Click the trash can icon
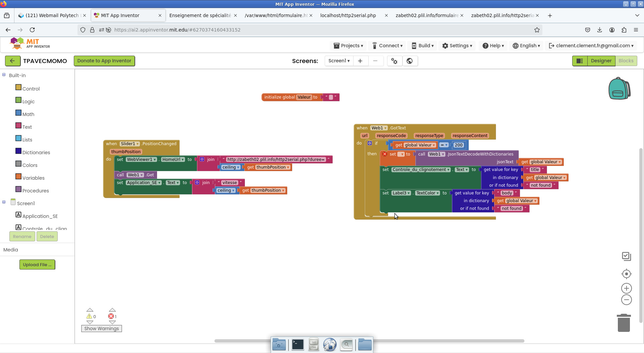Image resolution: width=644 pixels, height=353 pixels. [624, 323]
